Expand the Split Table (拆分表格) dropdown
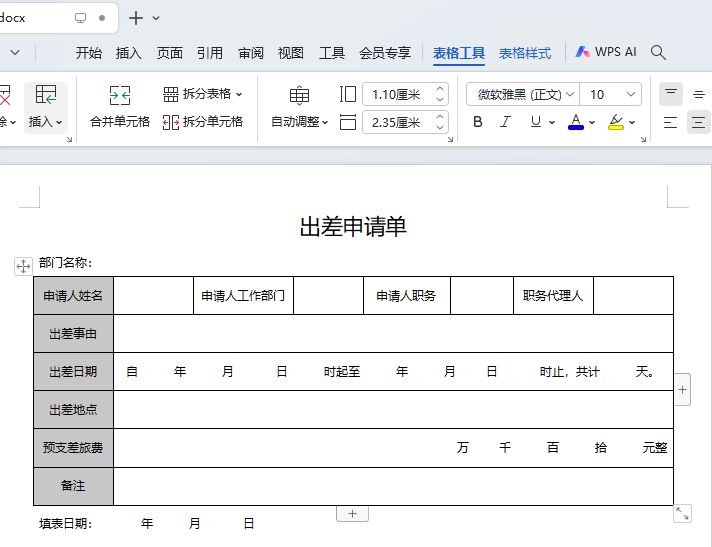Image resolution: width=712 pixels, height=547 pixels. tap(238, 94)
